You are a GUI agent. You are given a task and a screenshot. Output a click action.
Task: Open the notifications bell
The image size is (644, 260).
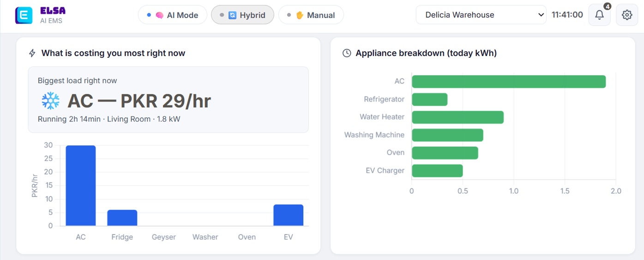(x=599, y=15)
